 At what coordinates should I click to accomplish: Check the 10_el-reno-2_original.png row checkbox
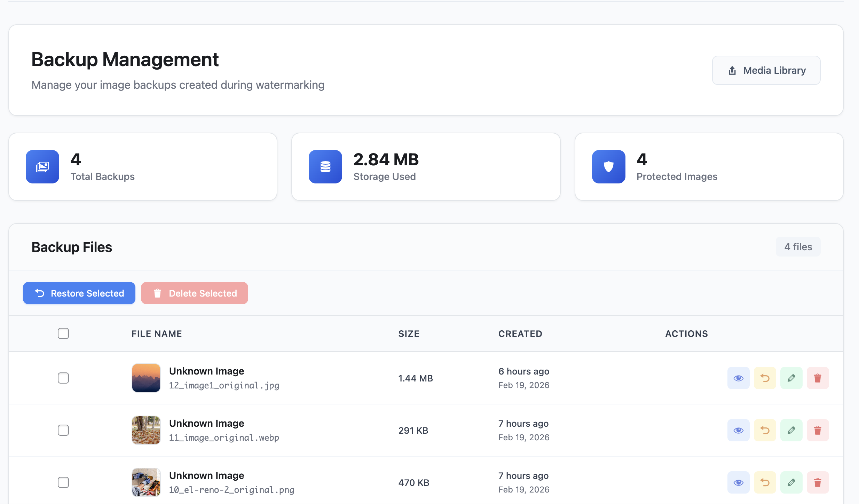coord(63,482)
